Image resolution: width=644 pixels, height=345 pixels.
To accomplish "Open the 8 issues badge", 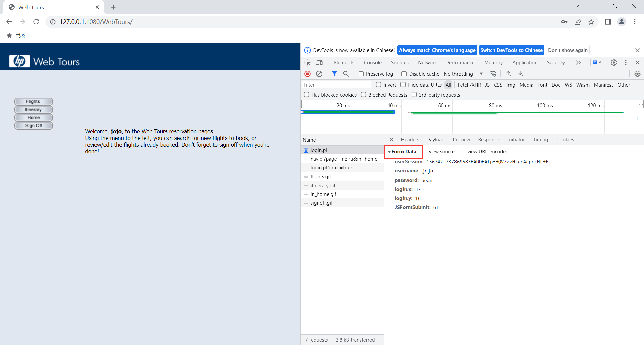I will (597, 63).
